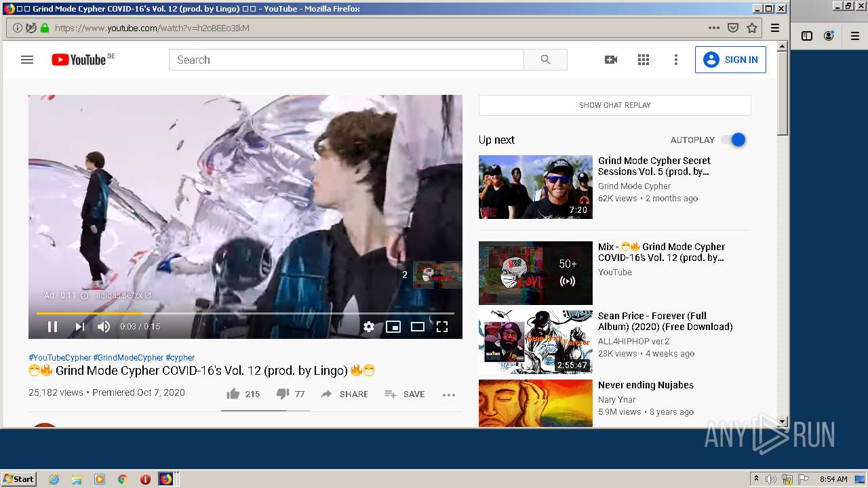868x488 pixels.
Task: Click SHOW CHAT REPLAY
Action: [615, 105]
